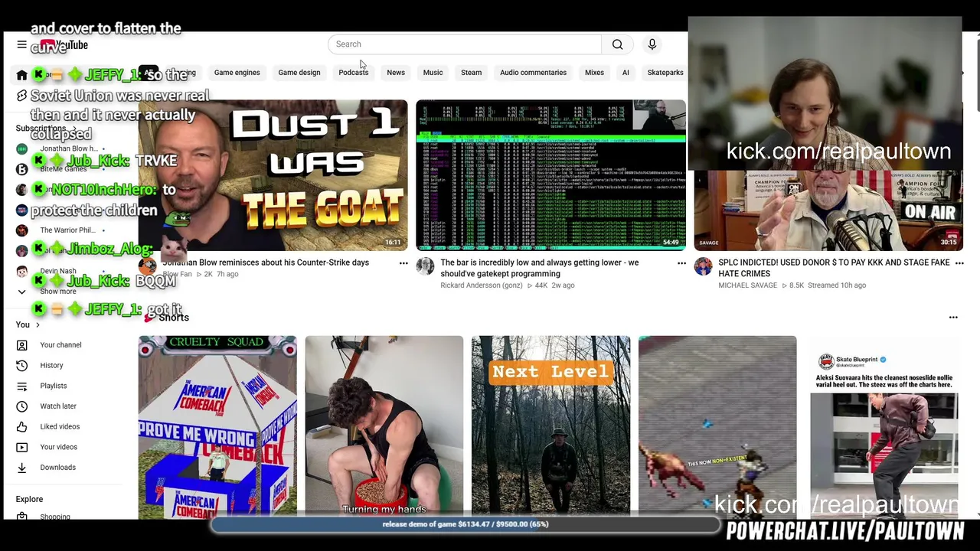The height and width of the screenshot is (551, 980).
Task: Open Downloads in the sidebar
Action: coord(57,468)
